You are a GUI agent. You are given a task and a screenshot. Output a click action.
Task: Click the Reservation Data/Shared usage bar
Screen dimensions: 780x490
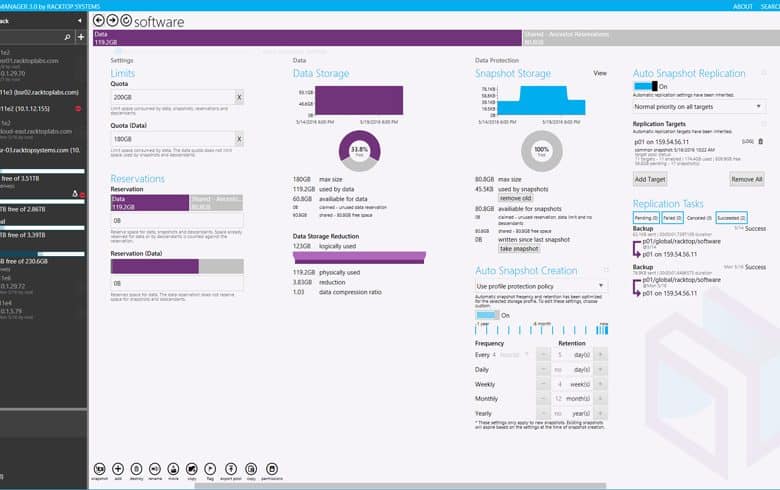(177, 202)
